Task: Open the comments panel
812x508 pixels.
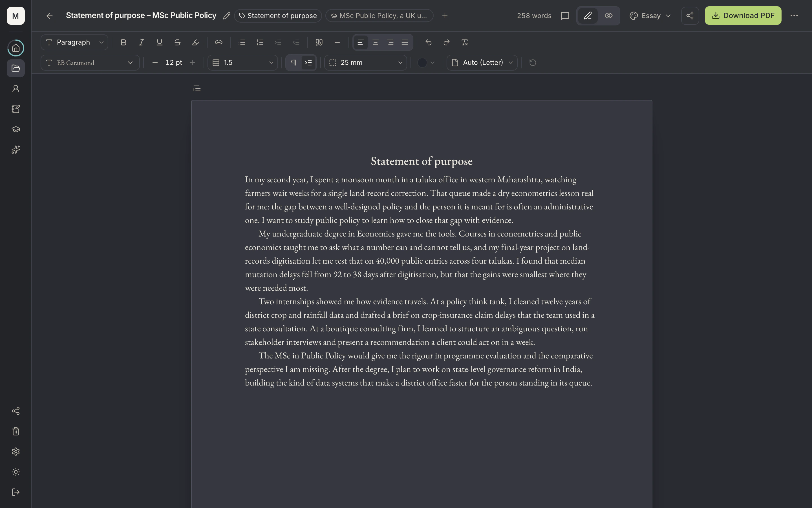Action: coord(565,16)
